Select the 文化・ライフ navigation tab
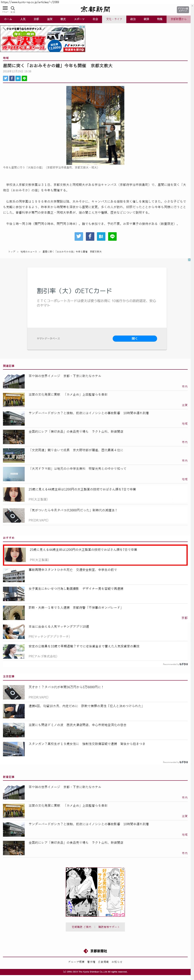 tap(114, 19)
